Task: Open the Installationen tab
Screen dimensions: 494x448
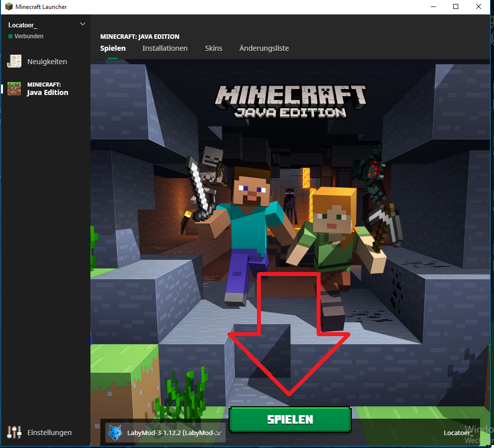Action: pyautogui.click(x=165, y=48)
